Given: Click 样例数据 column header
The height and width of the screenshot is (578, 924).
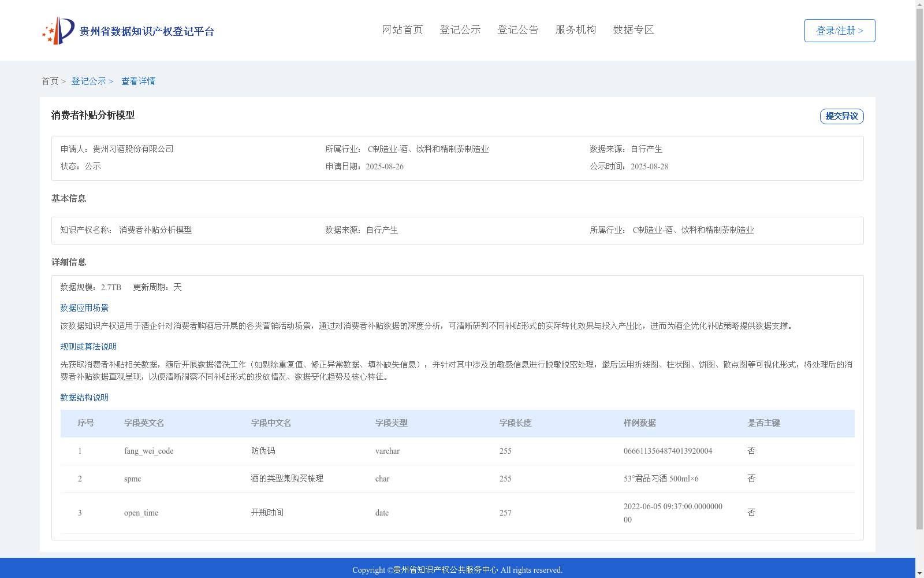Looking at the screenshot, I should (639, 423).
